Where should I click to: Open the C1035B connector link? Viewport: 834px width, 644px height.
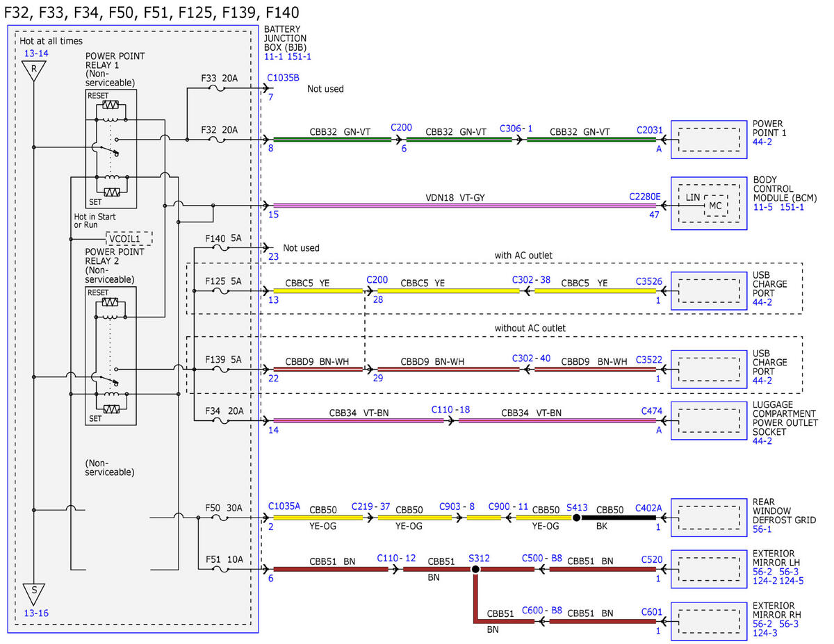[284, 79]
